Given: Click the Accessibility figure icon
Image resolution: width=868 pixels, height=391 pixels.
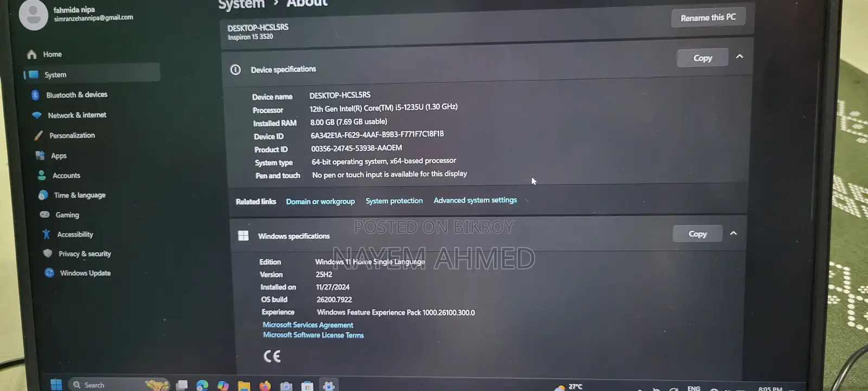Looking at the screenshot, I should pos(46,234).
